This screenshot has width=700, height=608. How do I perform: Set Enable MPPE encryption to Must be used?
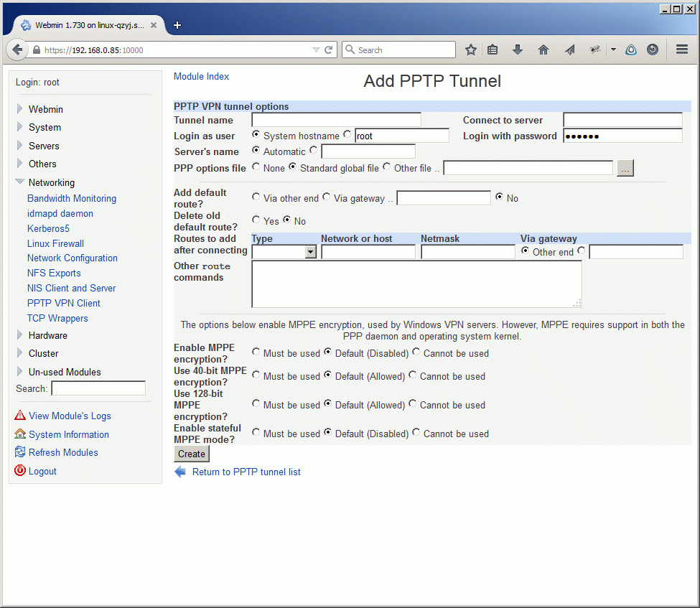(256, 352)
